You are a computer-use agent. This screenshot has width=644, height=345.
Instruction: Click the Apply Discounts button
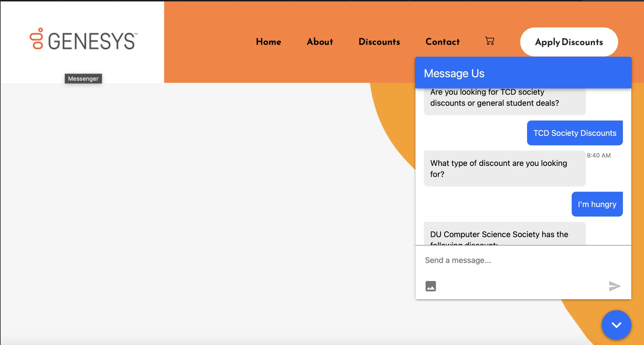pos(569,42)
